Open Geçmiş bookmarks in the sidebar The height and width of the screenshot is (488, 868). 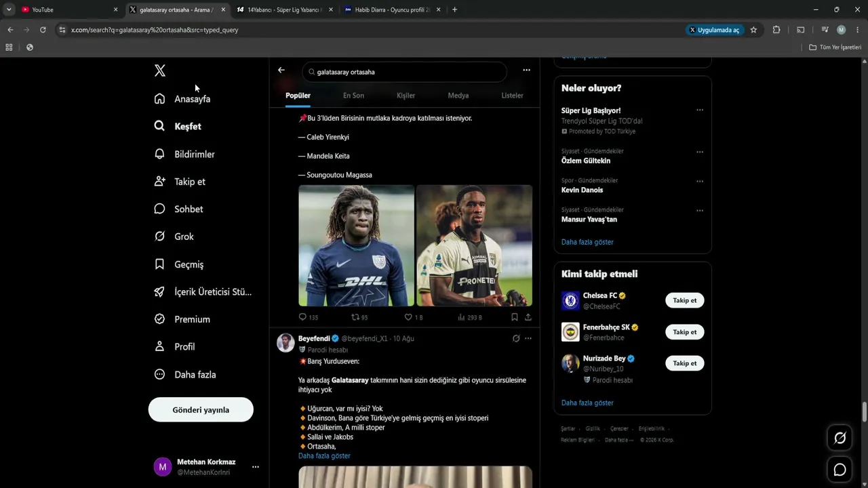click(178, 264)
